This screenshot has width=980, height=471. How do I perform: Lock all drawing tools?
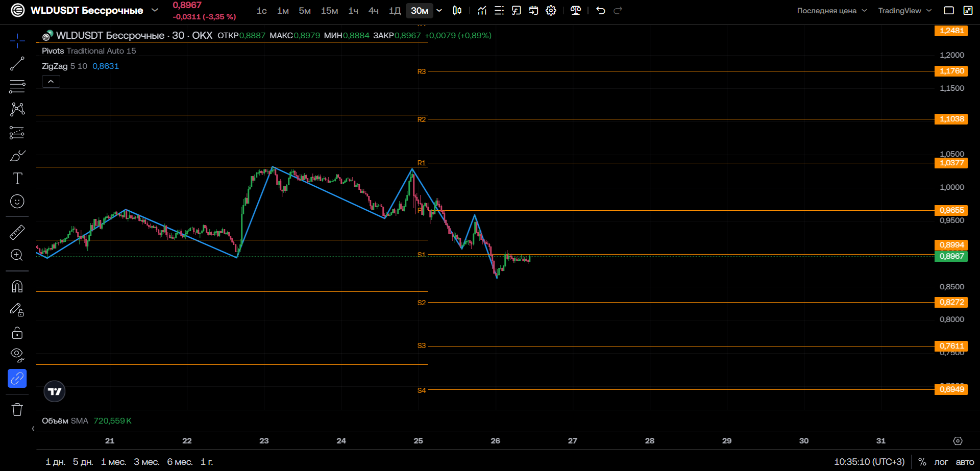point(17,333)
